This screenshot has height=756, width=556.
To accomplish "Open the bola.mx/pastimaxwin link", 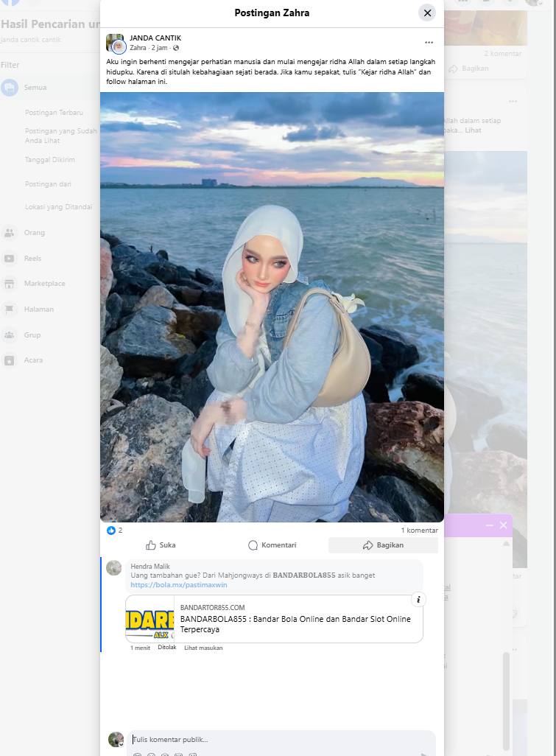I will tap(179, 585).
